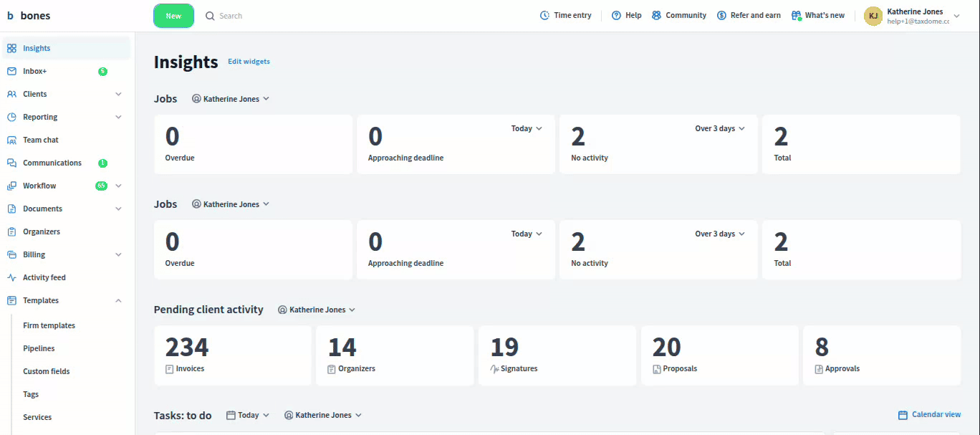Switch to Calendar view

coord(929,414)
